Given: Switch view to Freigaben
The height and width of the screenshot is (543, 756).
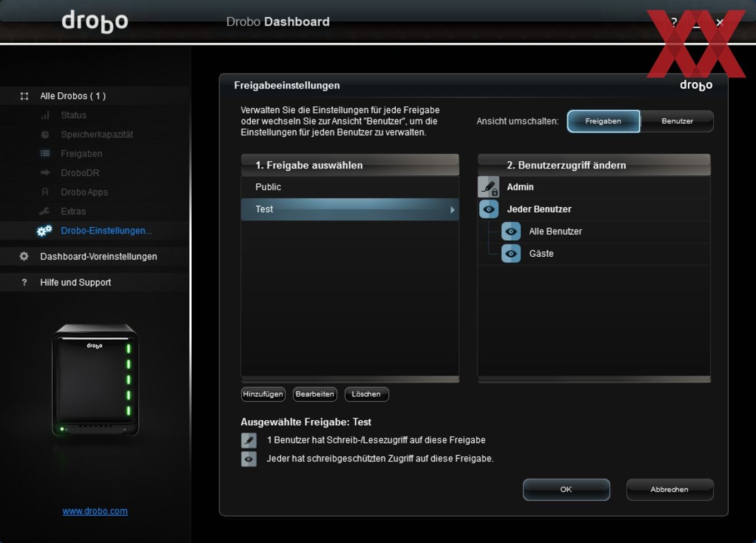Looking at the screenshot, I should tap(603, 121).
